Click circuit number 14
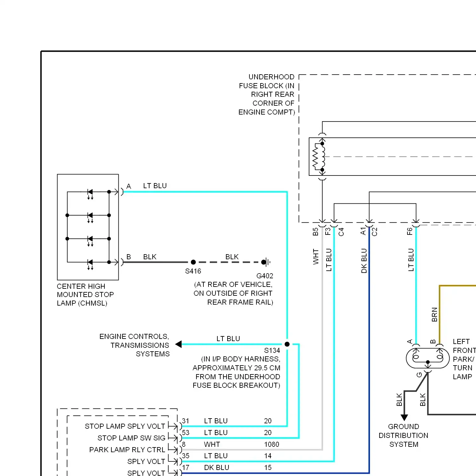476x476 pixels. click(268, 456)
